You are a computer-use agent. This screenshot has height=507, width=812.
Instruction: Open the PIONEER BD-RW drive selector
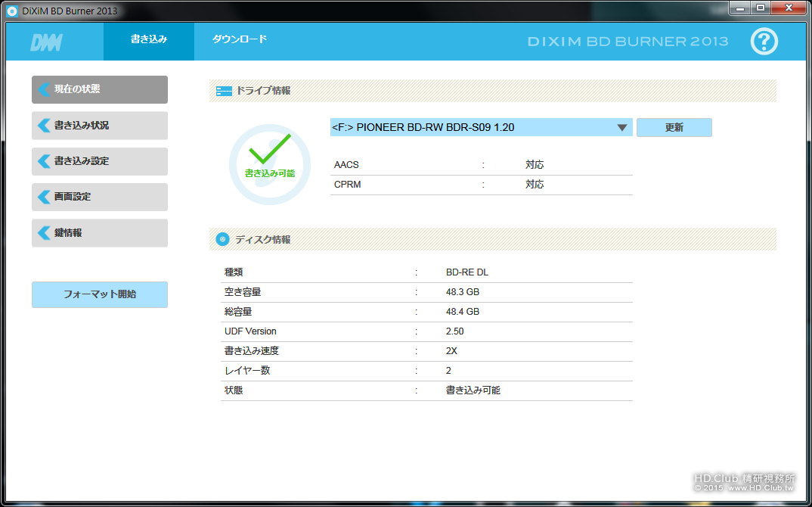point(481,128)
